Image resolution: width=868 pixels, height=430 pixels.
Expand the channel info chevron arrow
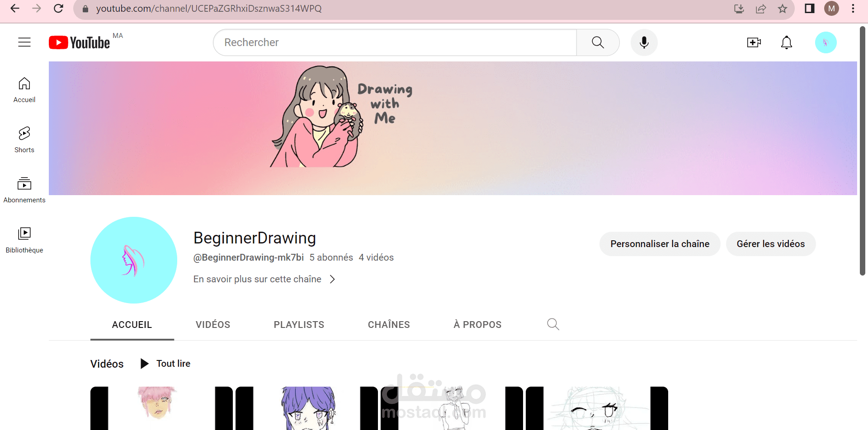point(332,279)
